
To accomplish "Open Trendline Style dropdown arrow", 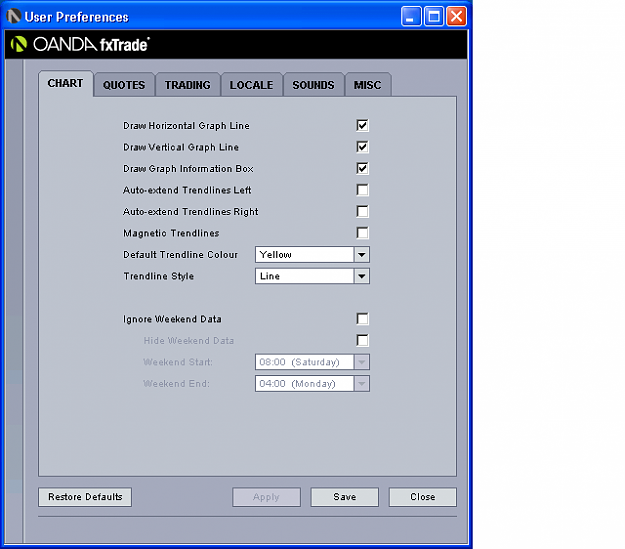I will (x=362, y=276).
